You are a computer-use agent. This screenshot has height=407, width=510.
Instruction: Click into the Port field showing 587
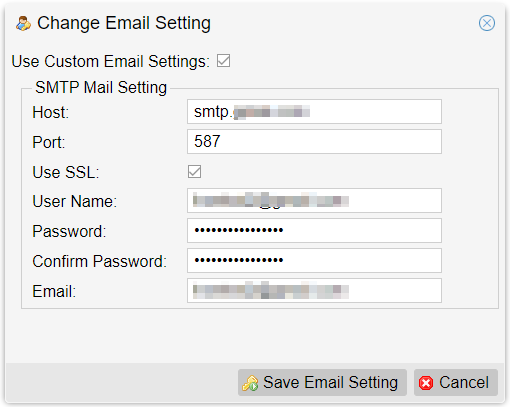[314, 142]
